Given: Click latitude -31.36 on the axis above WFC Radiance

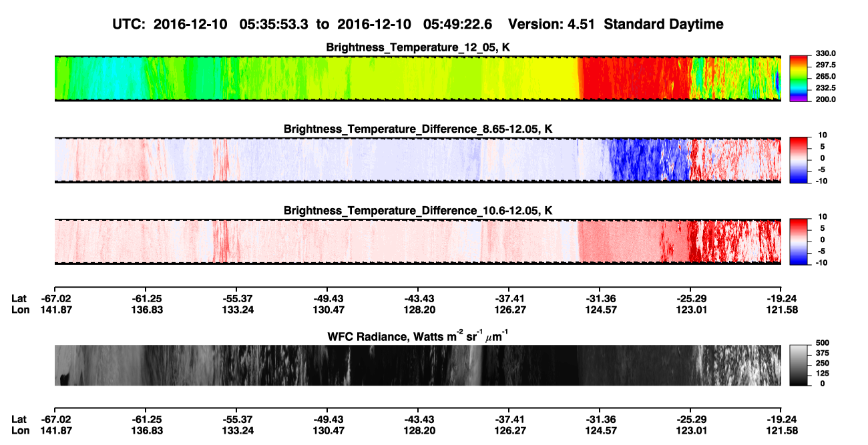Looking at the screenshot, I should pyautogui.click(x=600, y=299).
